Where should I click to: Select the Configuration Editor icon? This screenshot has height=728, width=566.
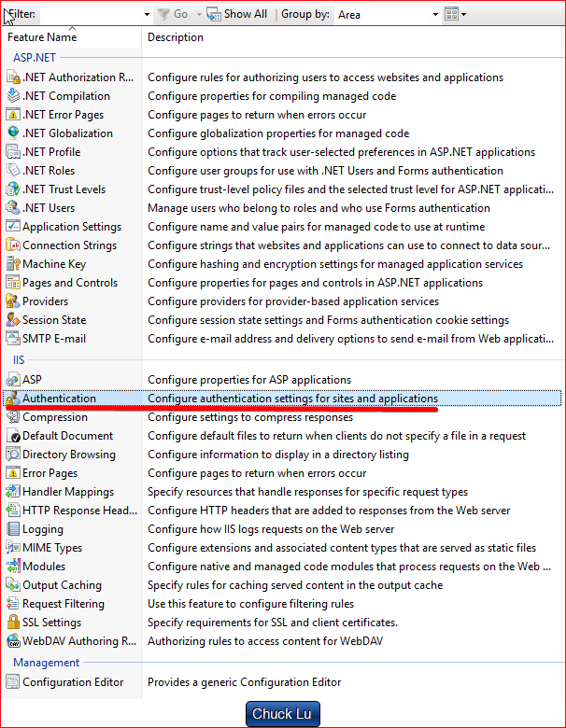tap(13, 681)
